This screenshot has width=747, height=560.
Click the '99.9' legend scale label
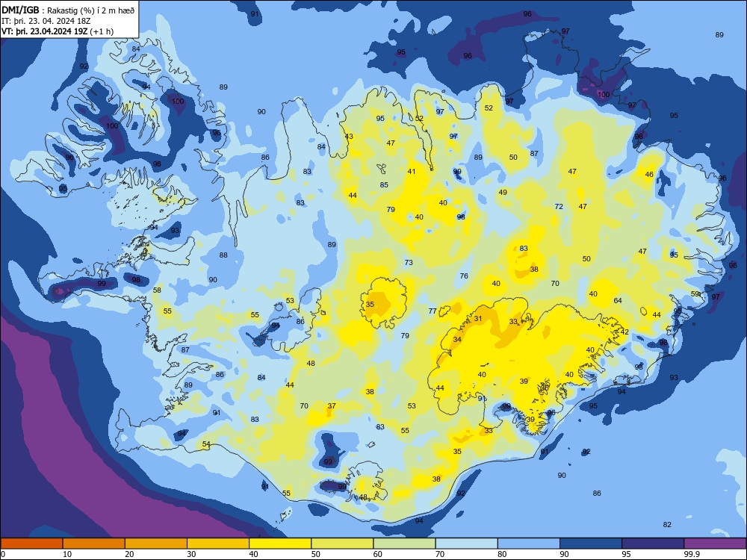[692, 554]
